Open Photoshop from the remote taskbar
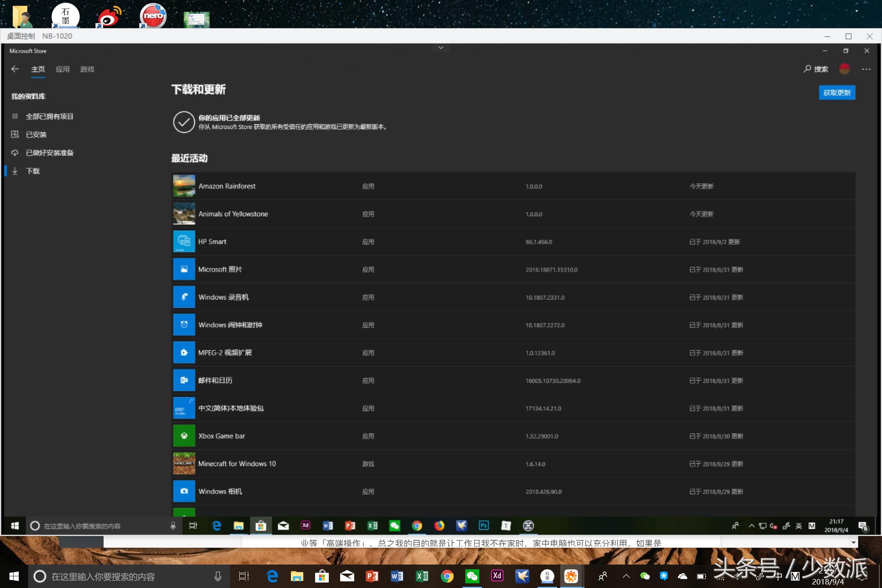882x588 pixels. pyautogui.click(x=484, y=526)
